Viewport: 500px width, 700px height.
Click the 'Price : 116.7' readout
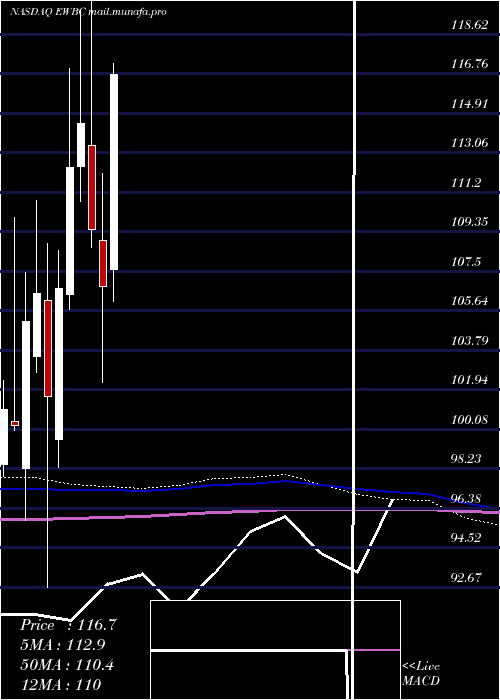pyautogui.click(x=68, y=625)
